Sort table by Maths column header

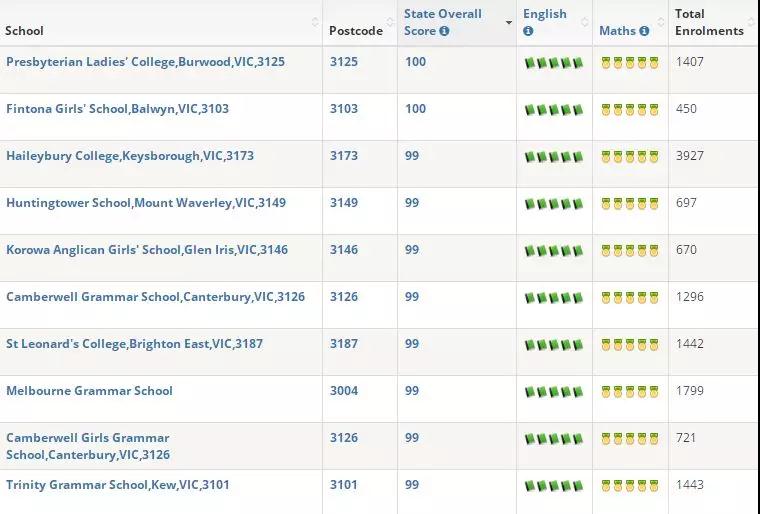pos(617,31)
